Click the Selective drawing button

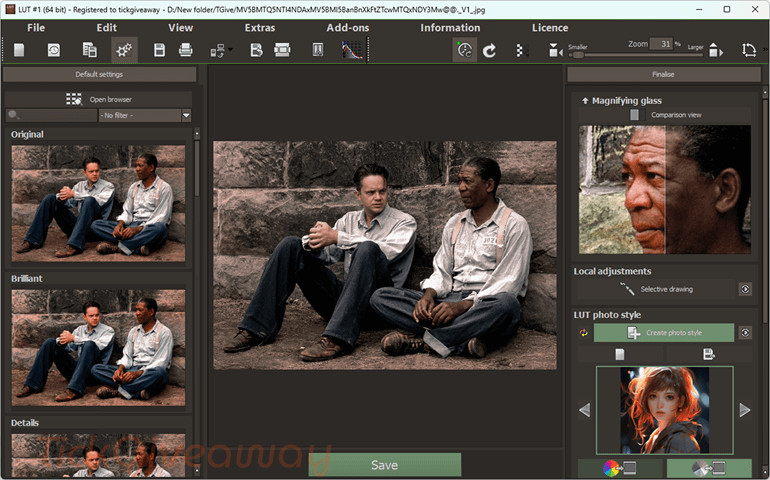click(657, 289)
